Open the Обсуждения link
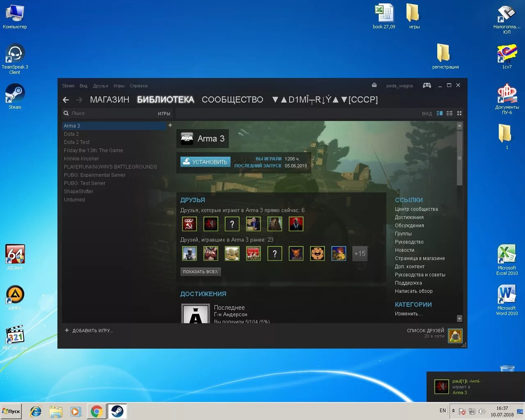This screenshot has width=525, height=420. [x=409, y=226]
